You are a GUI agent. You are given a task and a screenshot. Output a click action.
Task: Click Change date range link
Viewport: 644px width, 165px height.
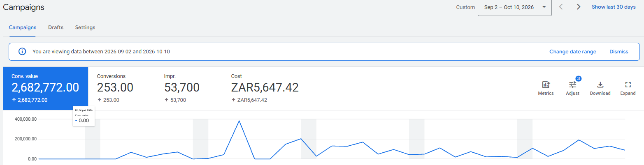[x=572, y=52]
